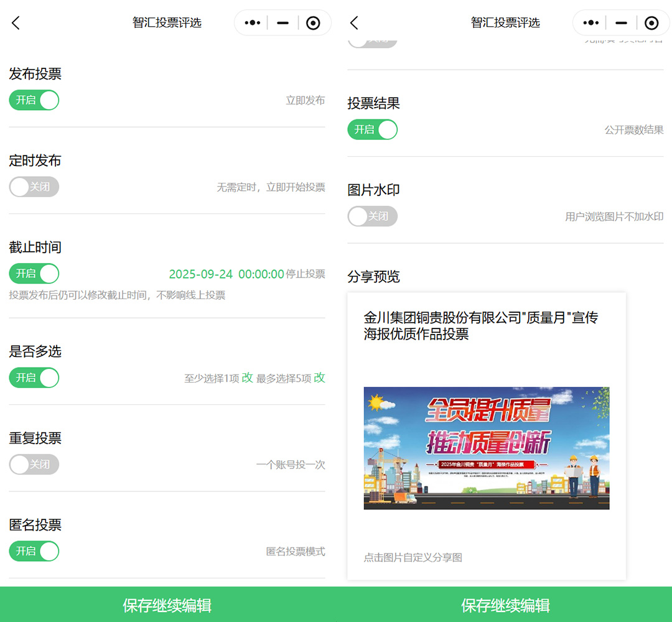The height and width of the screenshot is (622, 672).
Task: Open the 2025-09-24 deadline date picker
Action: (x=226, y=274)
